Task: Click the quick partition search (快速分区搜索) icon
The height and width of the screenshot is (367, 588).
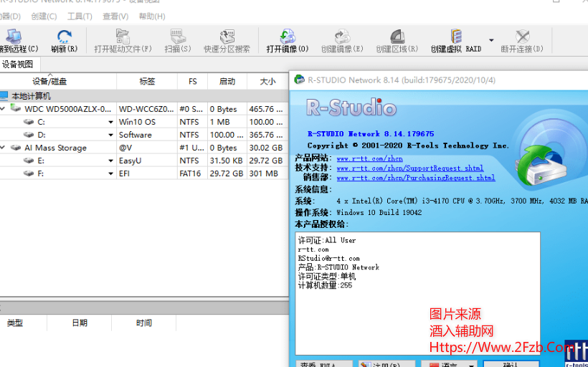Action: [x=227, y=37]
